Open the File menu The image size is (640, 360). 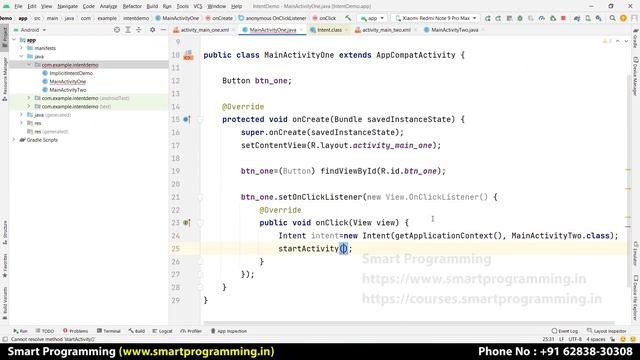[18, 6]
